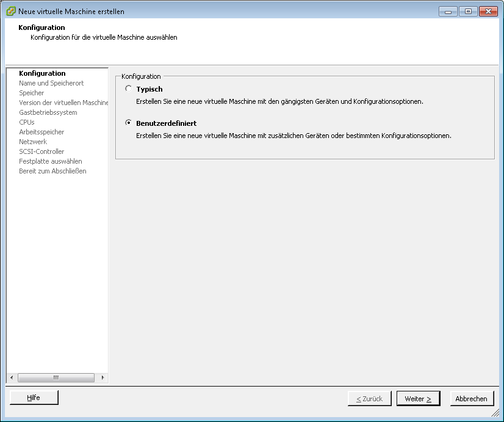
Task: Open the SCSI-Controller step
Action: pos(41,151)
